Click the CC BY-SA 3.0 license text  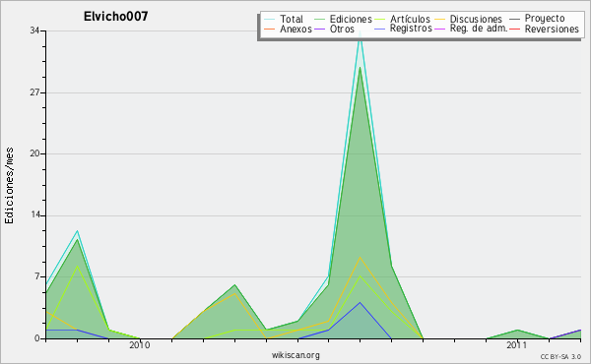coord(560,357)
